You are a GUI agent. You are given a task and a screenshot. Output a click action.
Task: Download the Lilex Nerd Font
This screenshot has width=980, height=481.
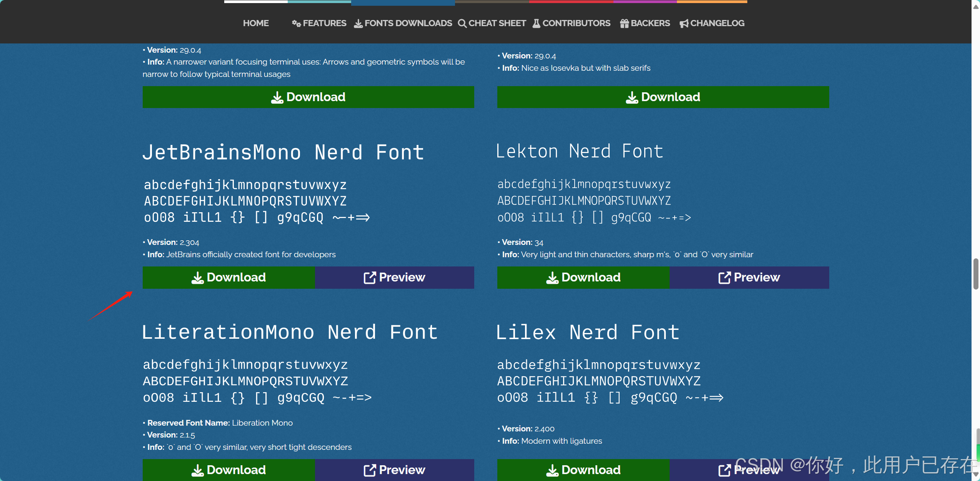point(583,469)
